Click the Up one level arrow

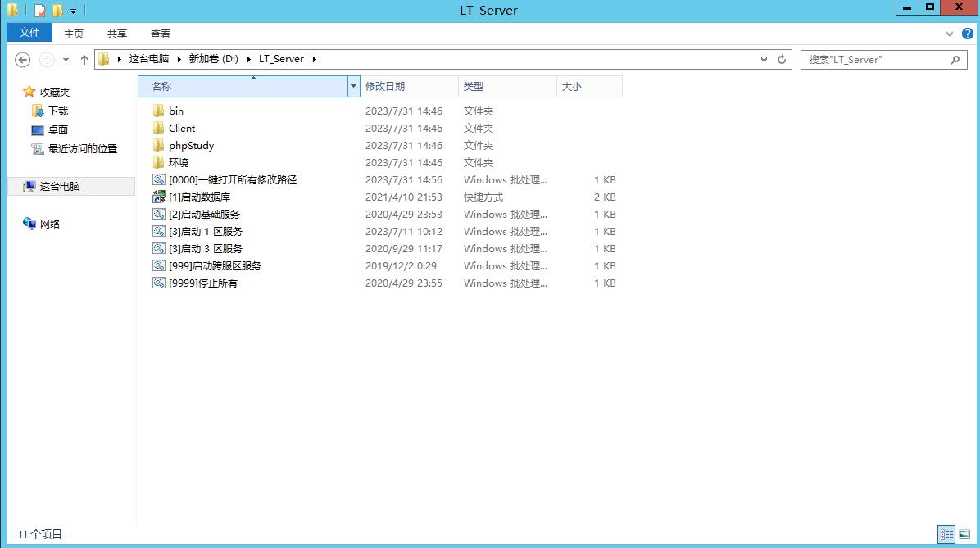pyautogui.click(x=84, y=60)
